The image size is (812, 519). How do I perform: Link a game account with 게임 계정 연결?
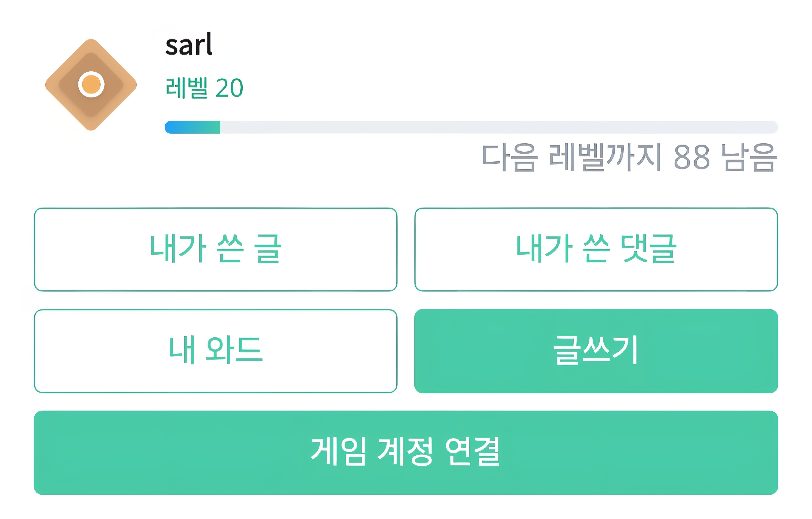click(x=406, y=452)
